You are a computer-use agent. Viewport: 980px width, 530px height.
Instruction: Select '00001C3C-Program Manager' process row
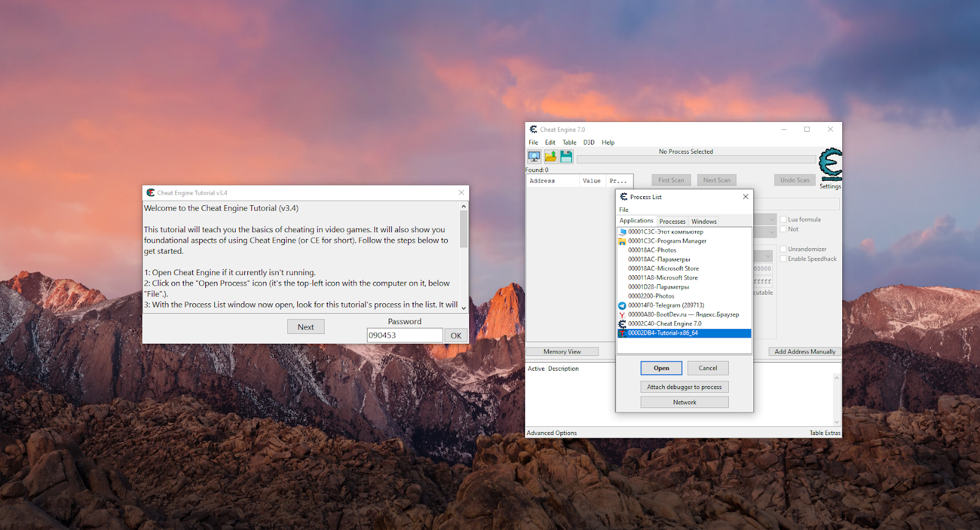684,241
